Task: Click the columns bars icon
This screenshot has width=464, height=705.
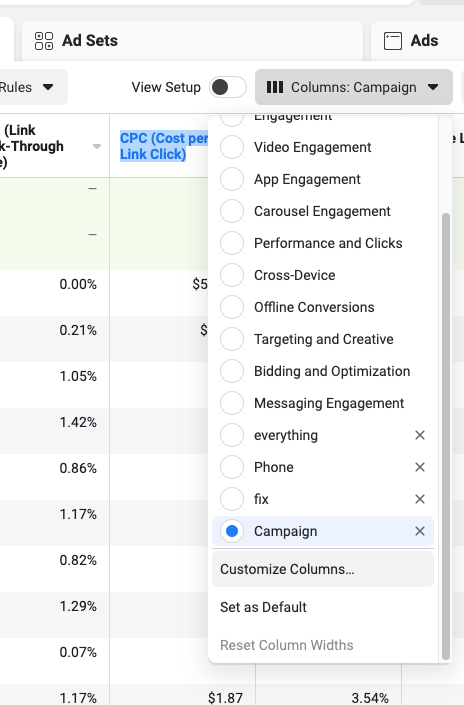Action: (275, 87)
